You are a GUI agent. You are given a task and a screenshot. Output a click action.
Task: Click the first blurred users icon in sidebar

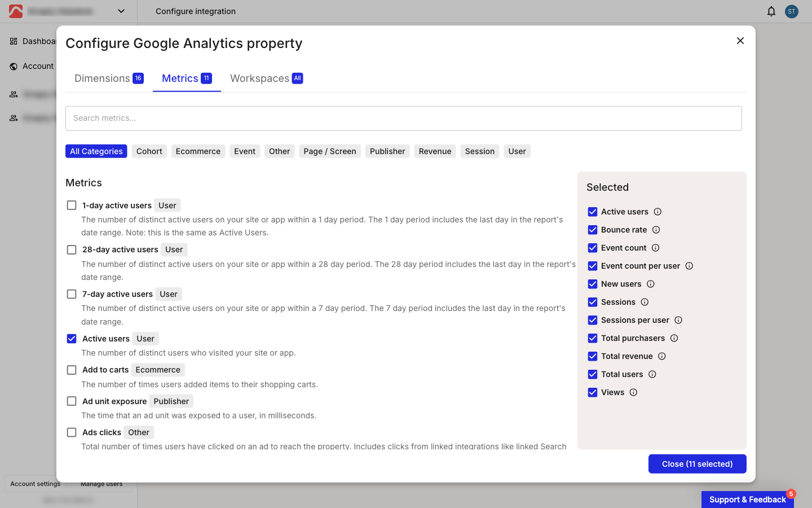pos(14,94)
